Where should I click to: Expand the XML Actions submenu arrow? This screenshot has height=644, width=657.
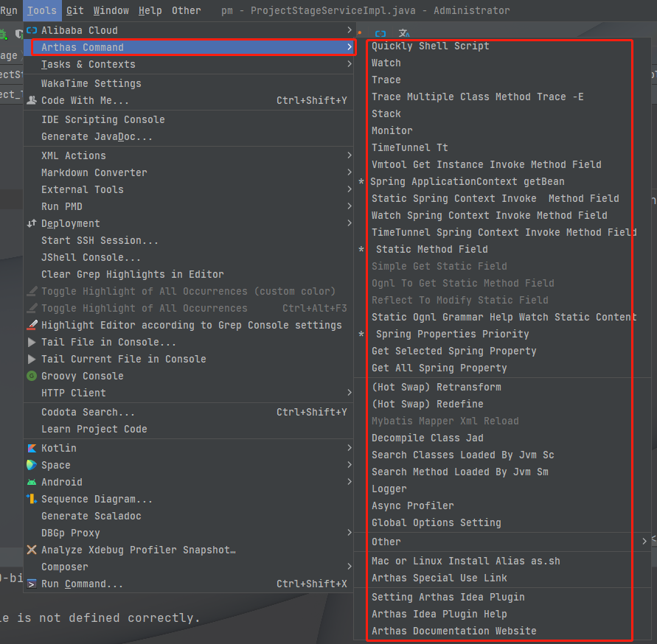[x=350, y=155]
